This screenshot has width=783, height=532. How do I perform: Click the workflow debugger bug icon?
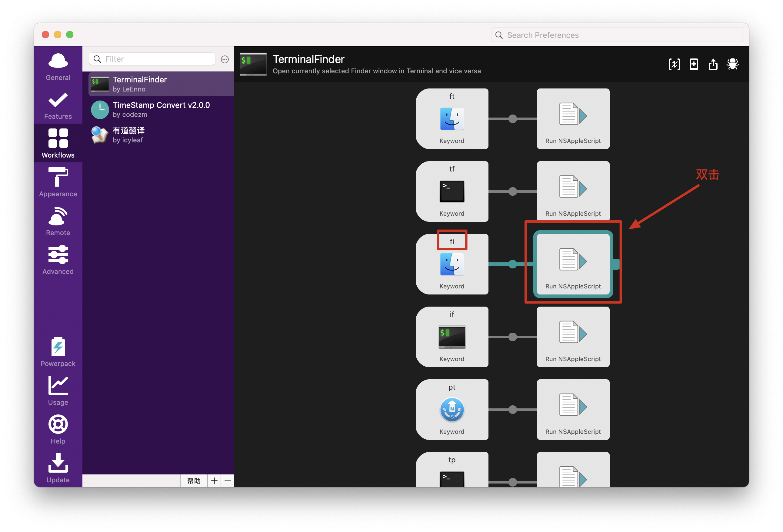732,64
